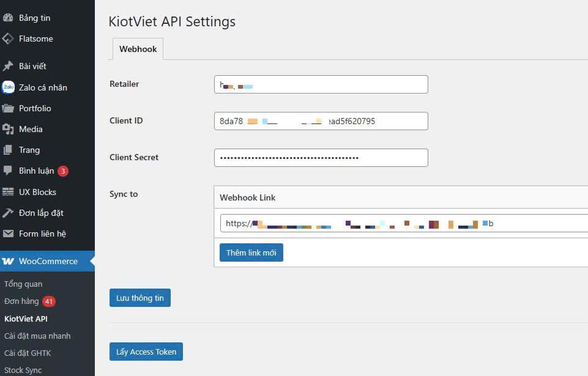Open Cài đặt GHTK submenu item
The width and height of the screenshot is (588, 376).
(29, 353)
